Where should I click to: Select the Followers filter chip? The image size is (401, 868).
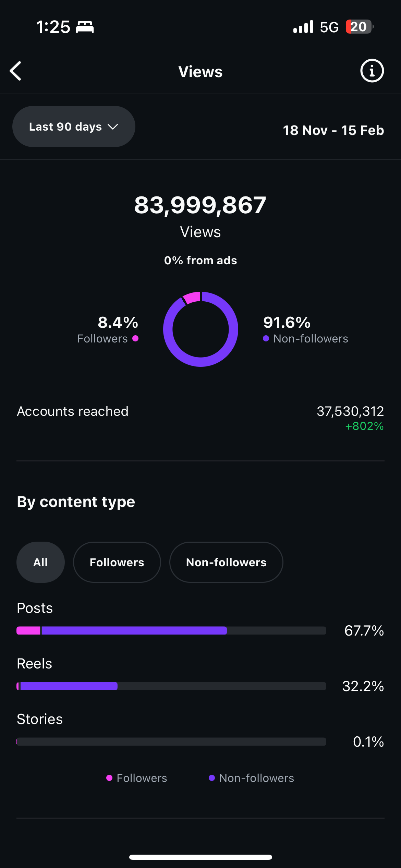coord(117,562)
